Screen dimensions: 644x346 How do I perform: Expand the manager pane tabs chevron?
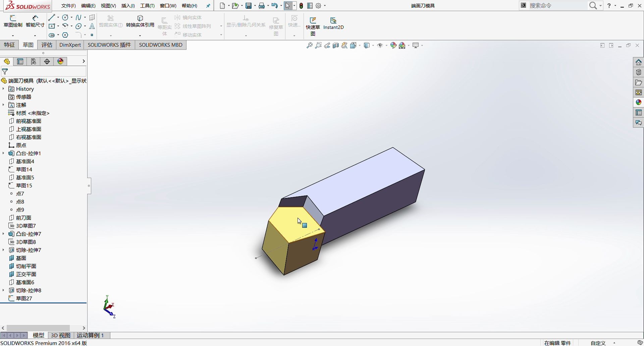pyautogui.click(x=84, y=61)
